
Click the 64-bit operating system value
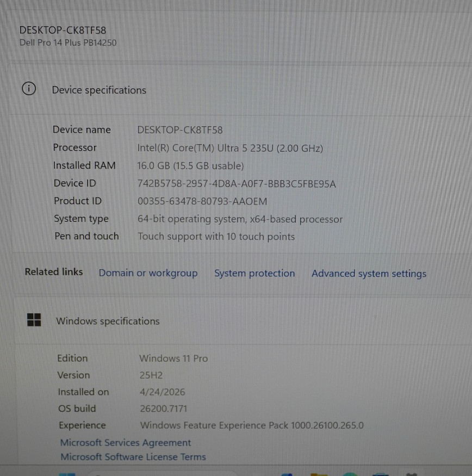[x=240, y=219]
